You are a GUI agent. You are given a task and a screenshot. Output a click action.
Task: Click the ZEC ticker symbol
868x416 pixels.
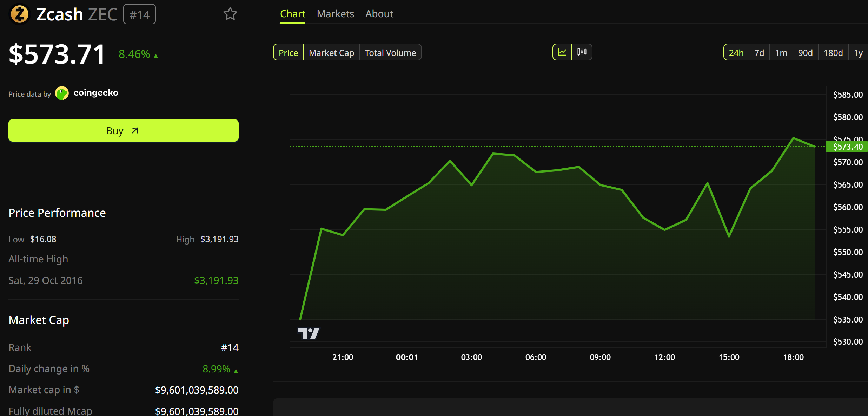click(x=102, y=14)
